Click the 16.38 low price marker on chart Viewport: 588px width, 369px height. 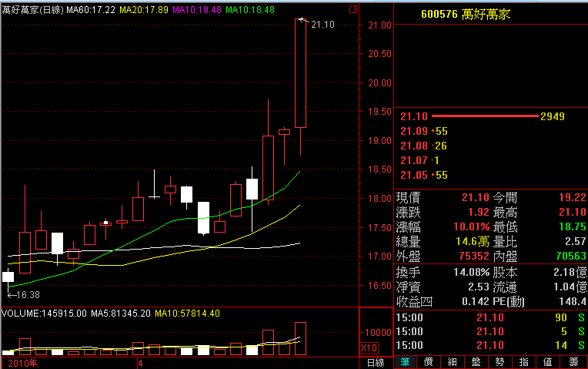point(28,295)
